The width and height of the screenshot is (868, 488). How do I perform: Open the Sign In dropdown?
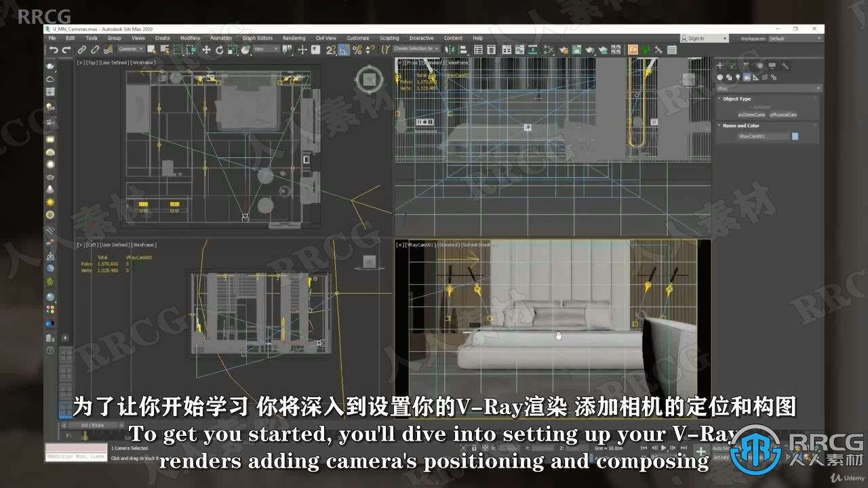point(705,39)
